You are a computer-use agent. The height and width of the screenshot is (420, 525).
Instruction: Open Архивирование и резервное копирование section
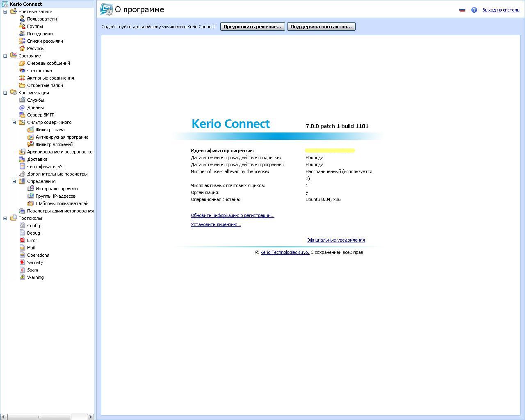point(60,152)
